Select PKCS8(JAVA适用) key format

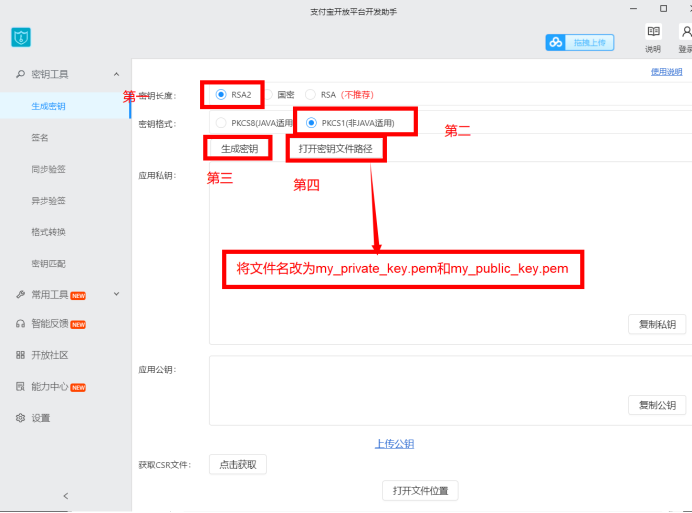[x=221, y=123]
